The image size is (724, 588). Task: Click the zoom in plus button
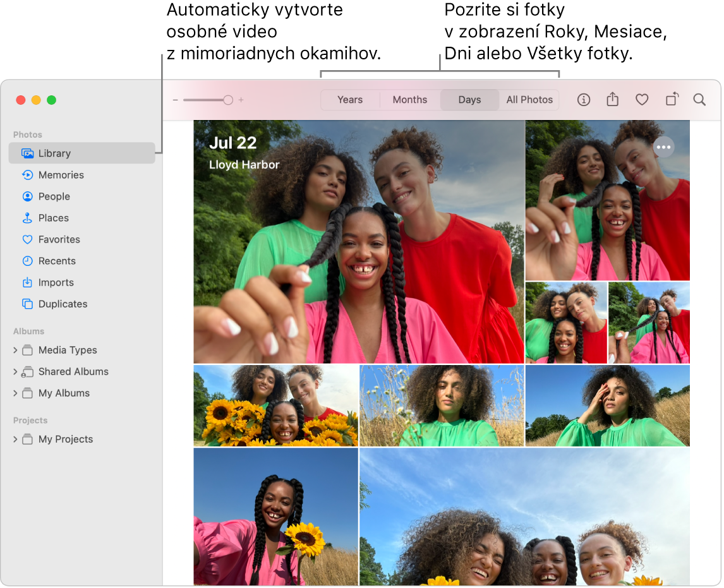pos(241,100)
